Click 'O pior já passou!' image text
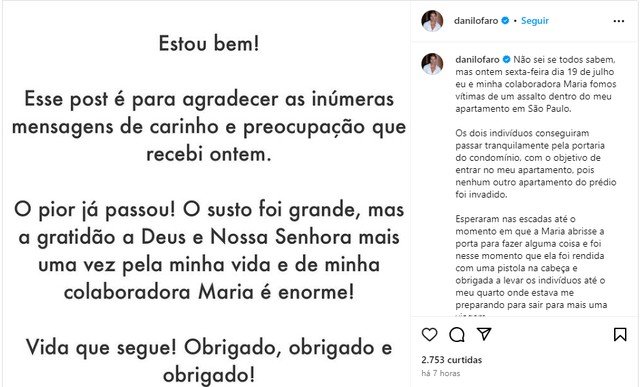640x387 pixels. point(95,210)
